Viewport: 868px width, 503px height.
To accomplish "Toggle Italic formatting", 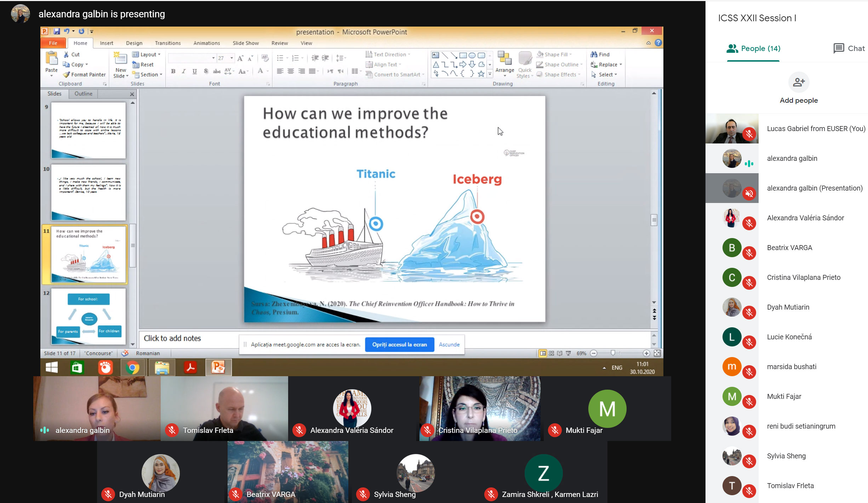I will click(x=184, y=71).
